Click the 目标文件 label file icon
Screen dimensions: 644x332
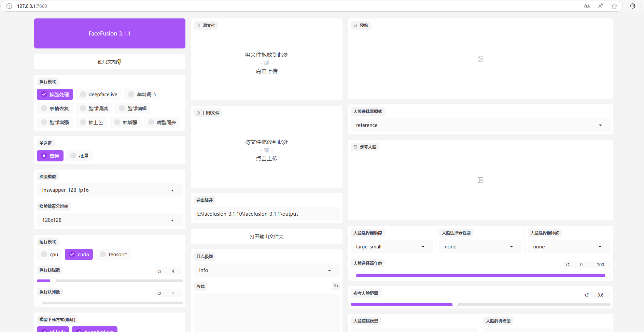(198, 113)
